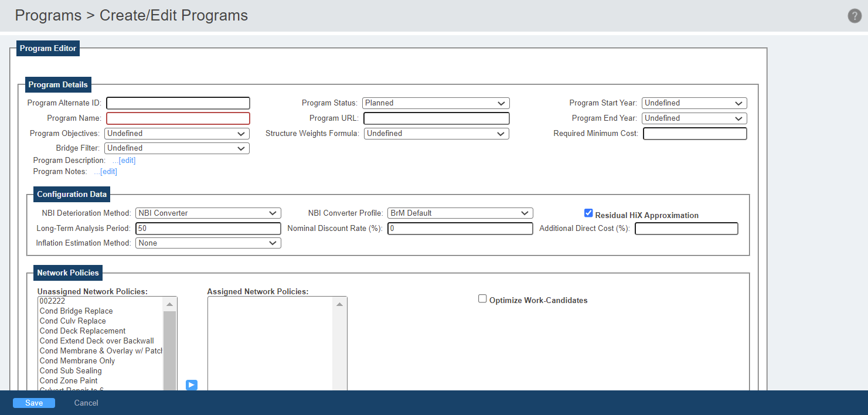Click the Save button
Screen dimensions: 868x415
[x=34, y=403]
